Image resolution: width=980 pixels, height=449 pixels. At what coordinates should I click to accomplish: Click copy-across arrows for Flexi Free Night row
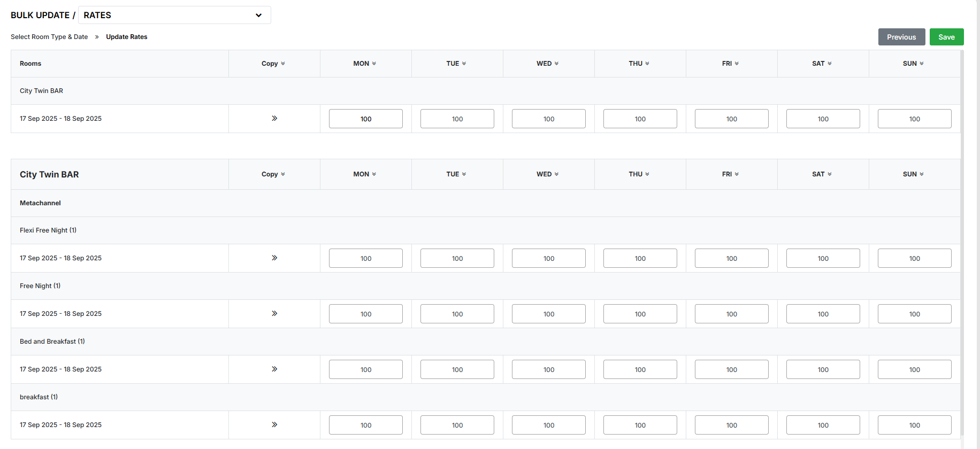tap(274, 258)
